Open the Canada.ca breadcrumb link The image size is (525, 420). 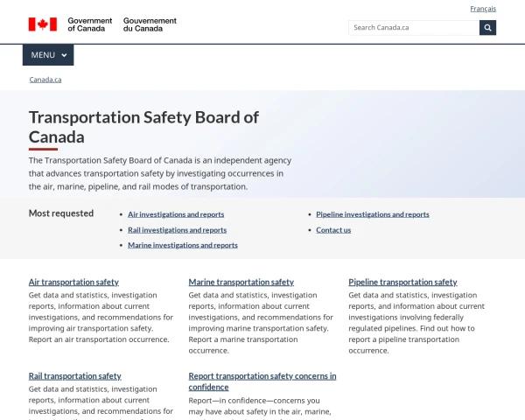[45, 80]
